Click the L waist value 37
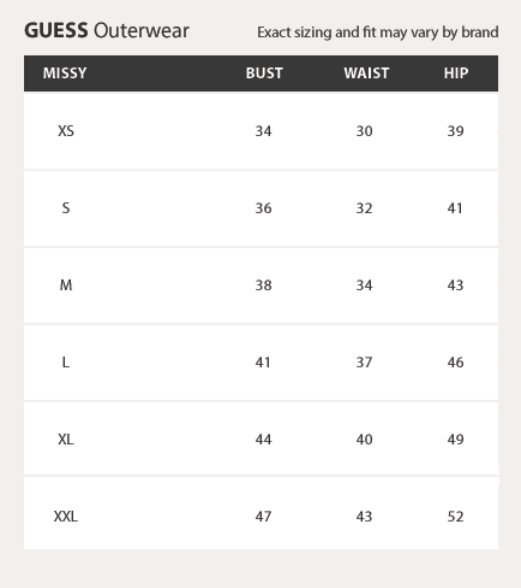The width and height of the screenshot is (521, 588). 364,362
